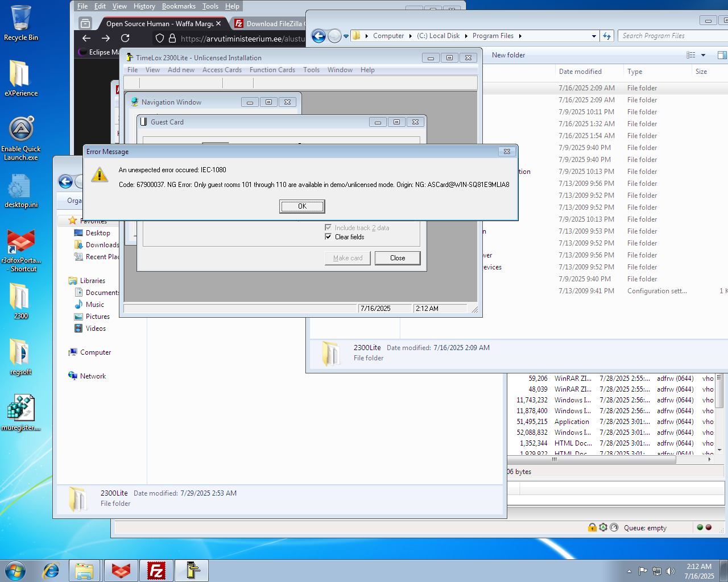The width and height of the screenshot is (728, 582).
Task: Select the eXPerience folder icon
Action: tap(21, 78)
